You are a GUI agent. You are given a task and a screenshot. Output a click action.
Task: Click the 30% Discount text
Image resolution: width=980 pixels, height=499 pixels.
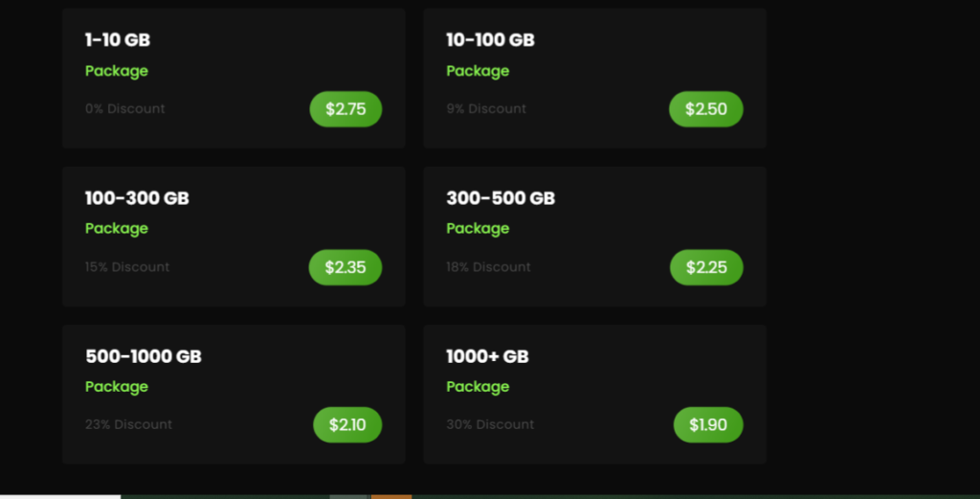(491, 424)
